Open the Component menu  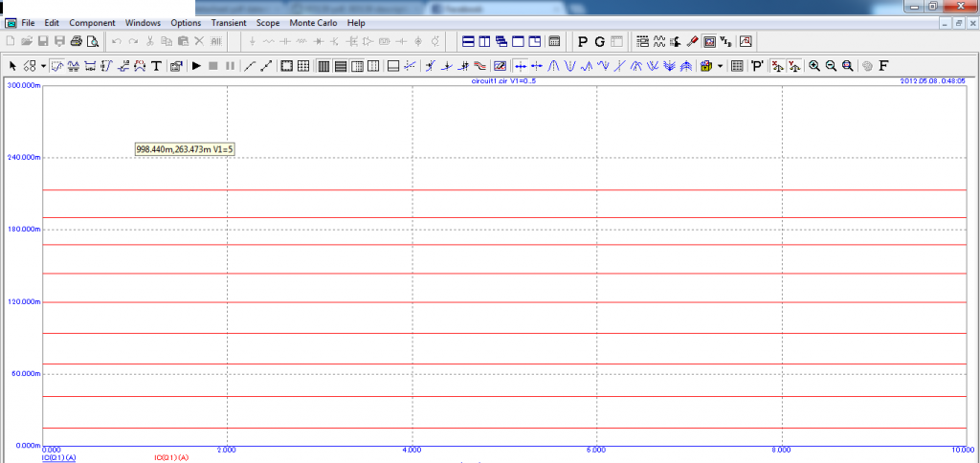[x=93, y=23]
